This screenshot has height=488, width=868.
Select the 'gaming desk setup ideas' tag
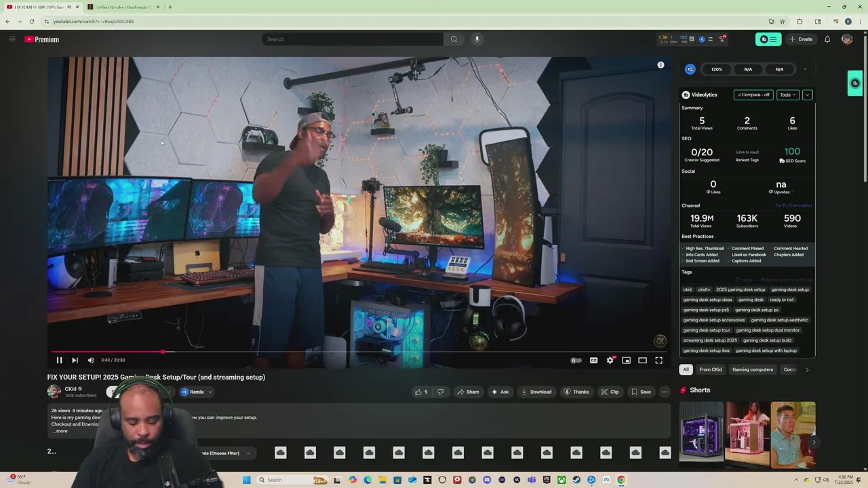click(707, 300)
